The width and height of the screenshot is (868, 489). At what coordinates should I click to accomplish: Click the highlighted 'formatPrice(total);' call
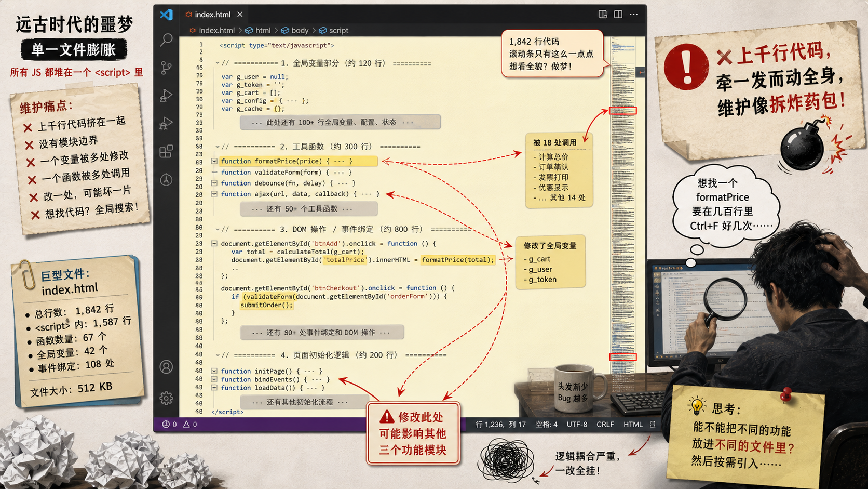tap(457, 260)
